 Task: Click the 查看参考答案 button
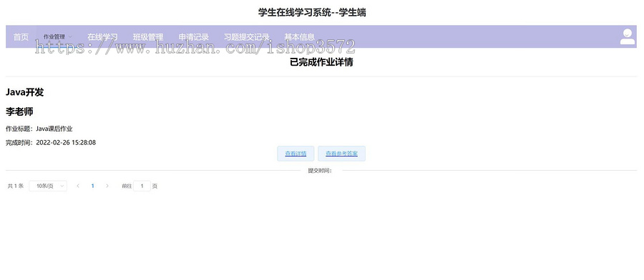[x=341, y=154]
